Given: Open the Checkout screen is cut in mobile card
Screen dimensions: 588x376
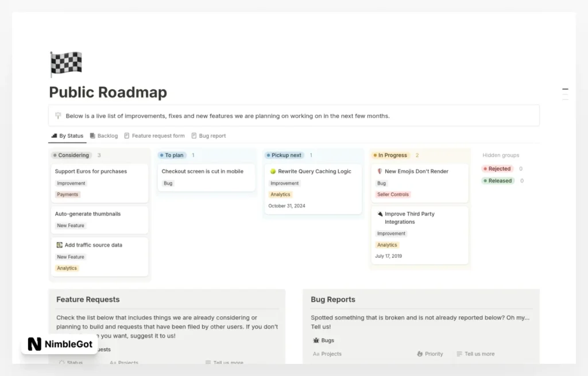Looking at the screenshot, I should (202, 172).
